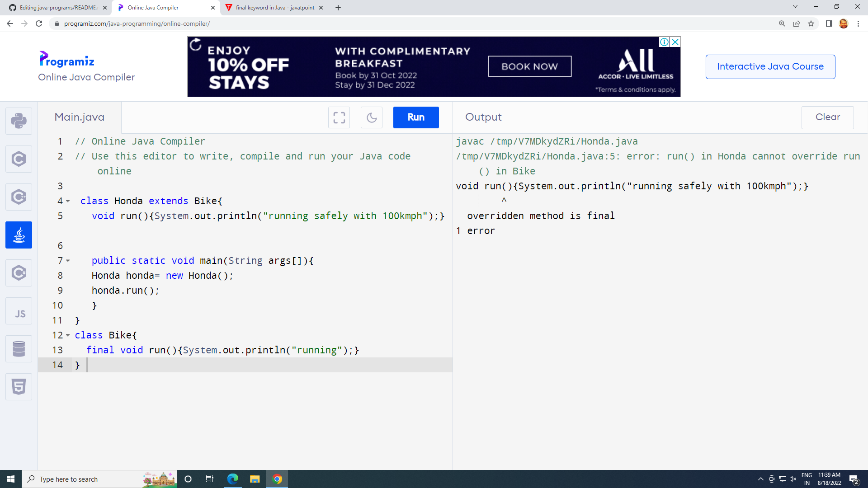
Task: Toggle the ad info button on banner
Action: click(664, 42)
